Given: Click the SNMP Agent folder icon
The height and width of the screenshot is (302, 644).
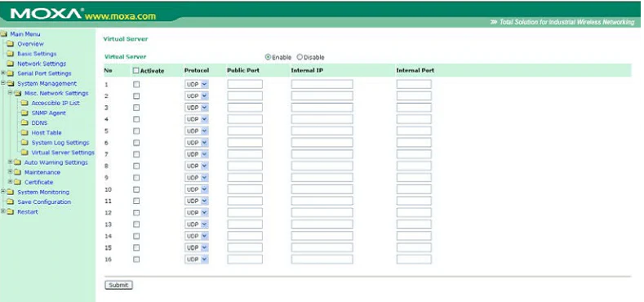Looking at the screenshot, I should point(24,113).
